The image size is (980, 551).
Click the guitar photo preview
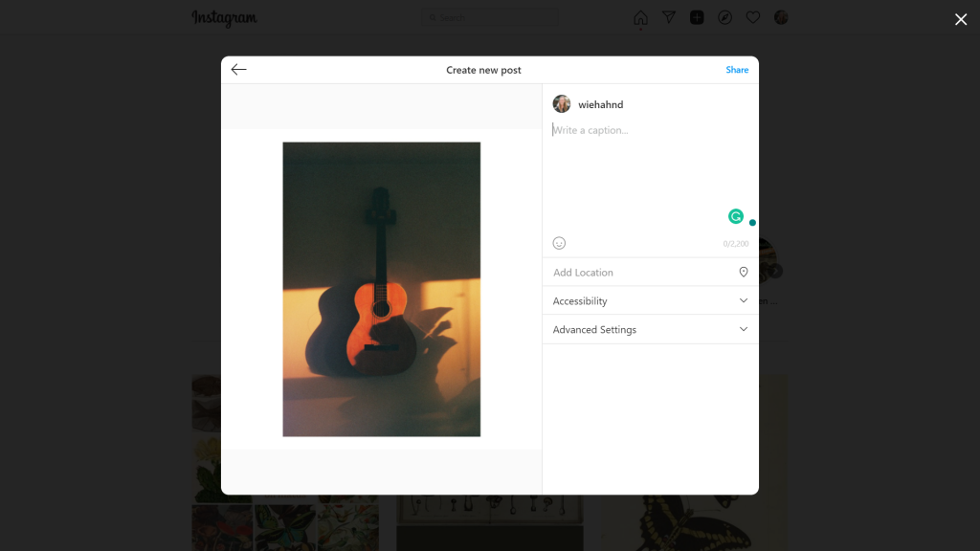(381, 289)
